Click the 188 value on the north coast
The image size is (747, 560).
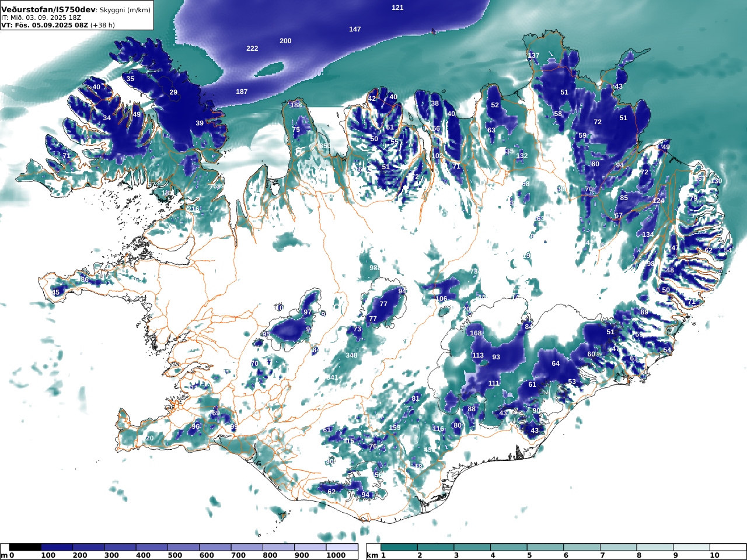click(296, 105)
